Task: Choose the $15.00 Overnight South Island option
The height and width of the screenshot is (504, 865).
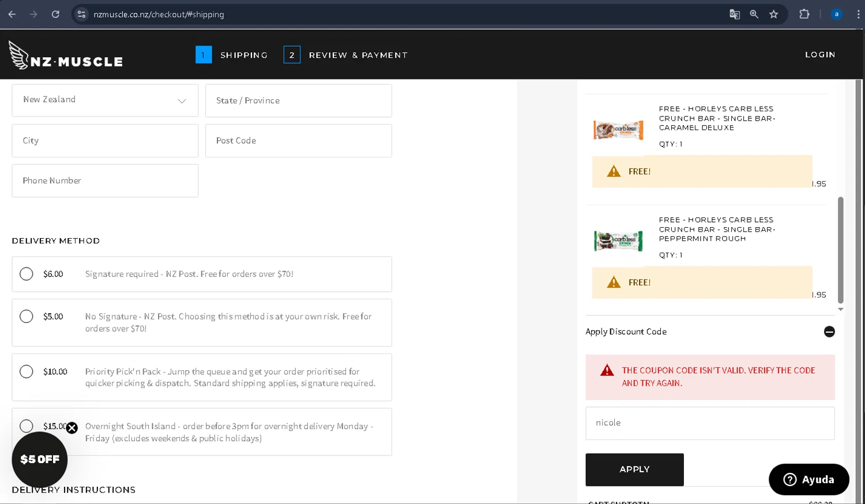Action: click(27, 426)
